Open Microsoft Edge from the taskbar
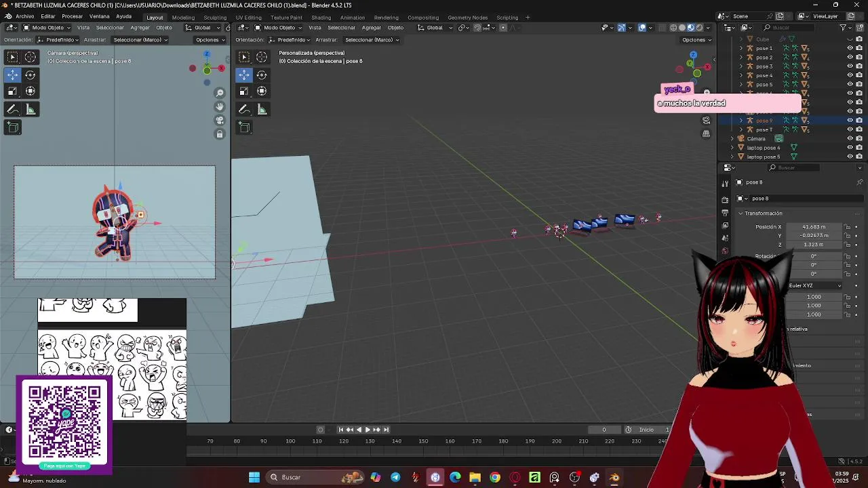The image size is (868, 488). (x=455, y=477)
